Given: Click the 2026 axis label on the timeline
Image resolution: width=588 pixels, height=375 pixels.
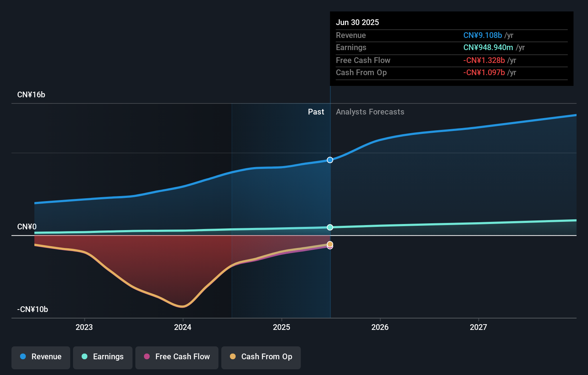Looking at the screenshot, I should tap(380, 327).
